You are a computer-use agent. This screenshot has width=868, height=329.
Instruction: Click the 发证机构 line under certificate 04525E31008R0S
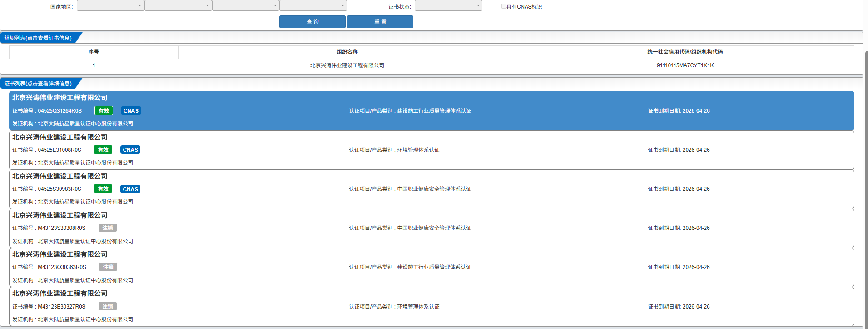pyautogui.click(x=73, y=163)
